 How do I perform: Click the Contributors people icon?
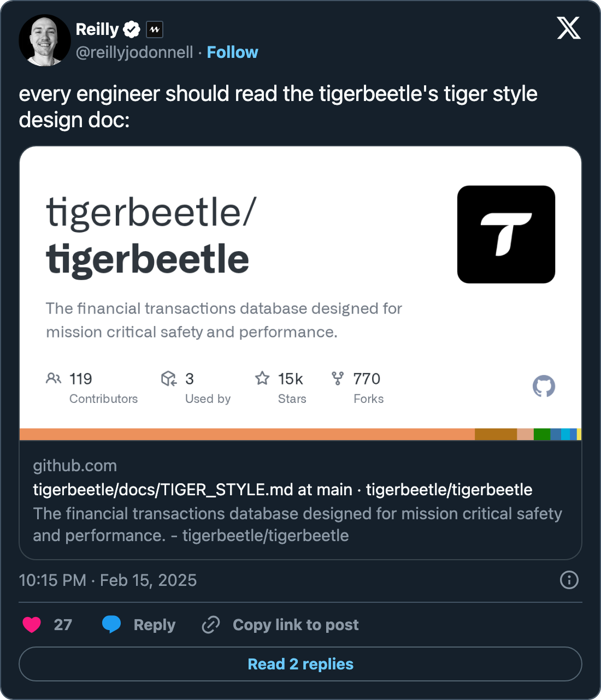click(x=54, y=378)
